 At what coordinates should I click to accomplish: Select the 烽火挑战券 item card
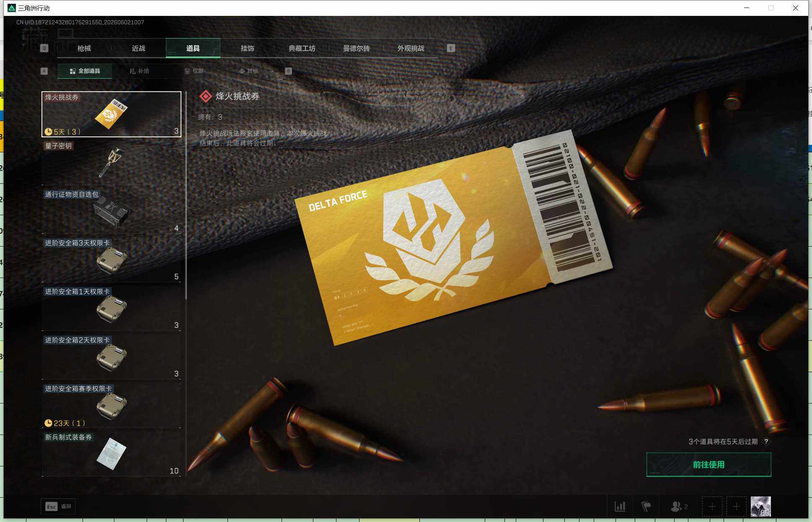click(111, 114)
